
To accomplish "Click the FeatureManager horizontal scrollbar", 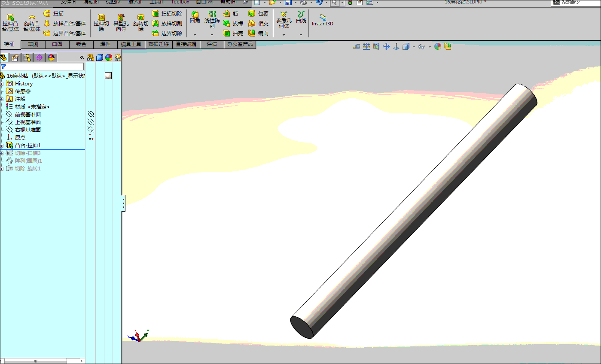I will pos(35,361).
